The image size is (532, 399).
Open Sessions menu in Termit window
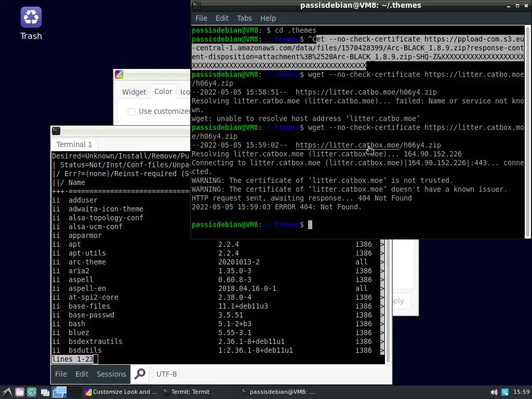(x=111, y=374)
